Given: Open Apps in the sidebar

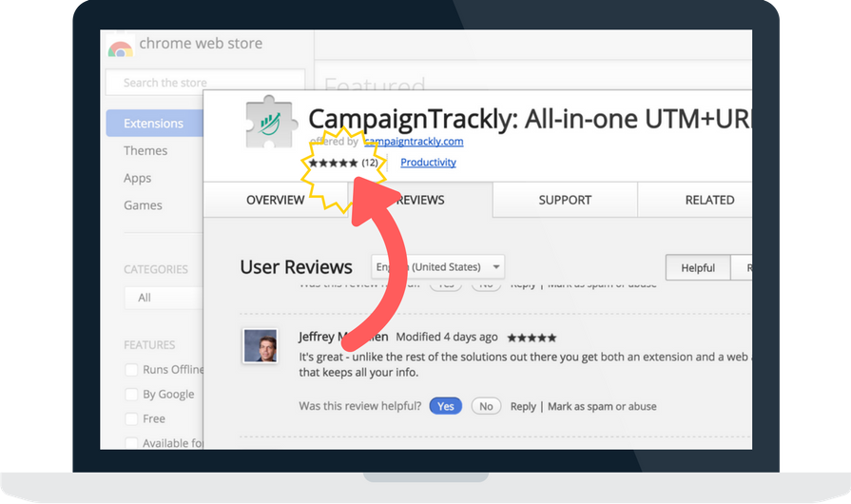Looking at the screenshot, I should [137, 178].
